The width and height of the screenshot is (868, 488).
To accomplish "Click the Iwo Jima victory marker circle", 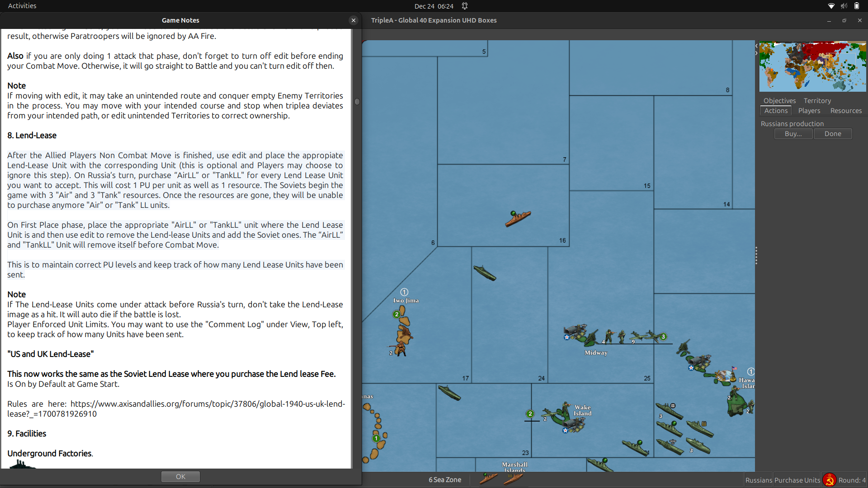I will click(404, 292).
